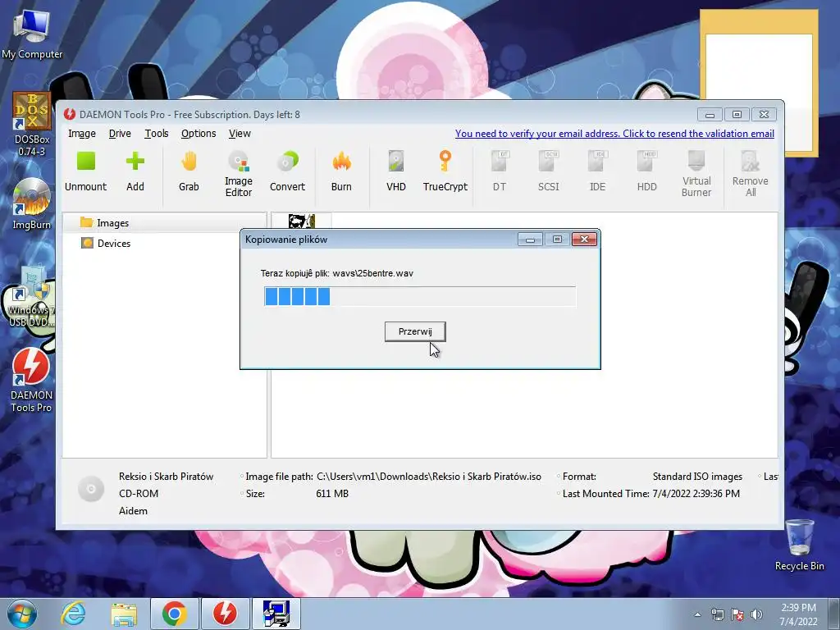
Task: Click the network tray icon
Action: pos(717,615)
